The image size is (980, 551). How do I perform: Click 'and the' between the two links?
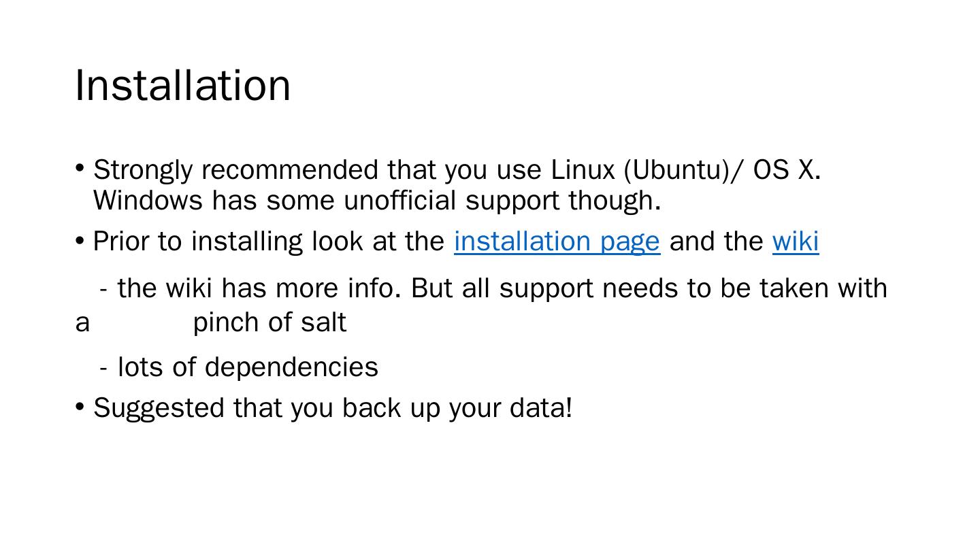716,241
